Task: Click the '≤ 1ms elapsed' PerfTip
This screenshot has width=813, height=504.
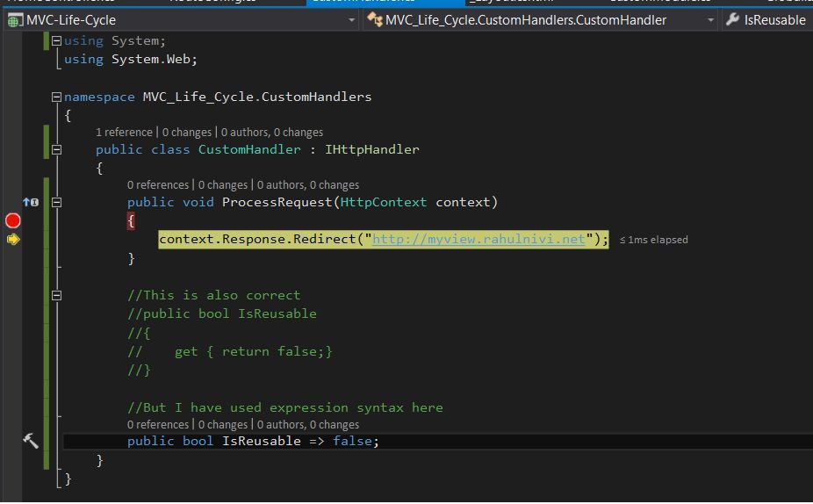Action: 654,240
